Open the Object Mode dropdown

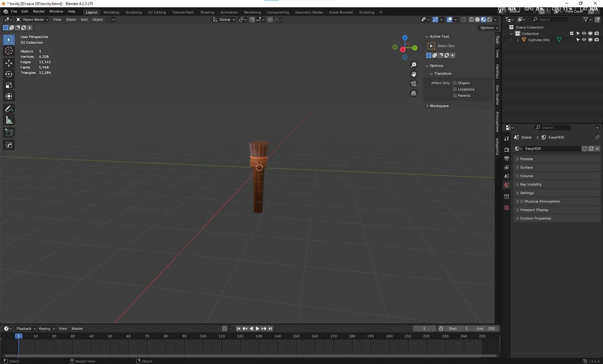[32, 19]
